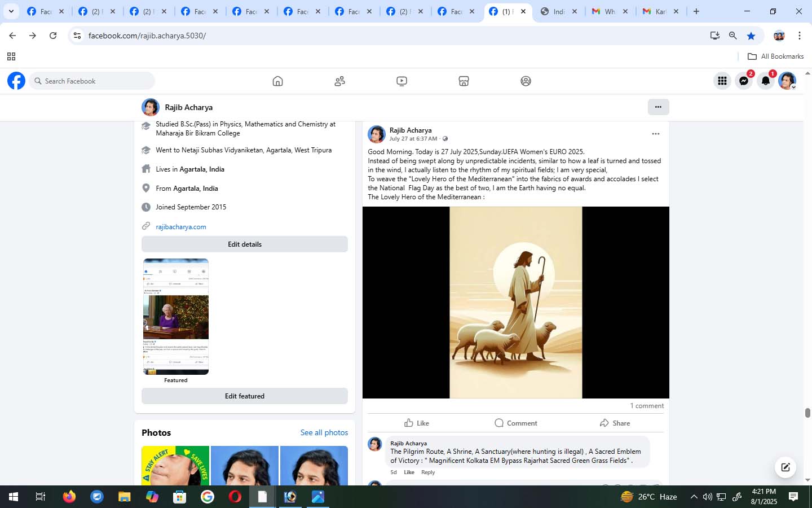Open a new browser tab
Image resolution: width=812 pixels, height=508 pixels.
click(x=696, y=11)
